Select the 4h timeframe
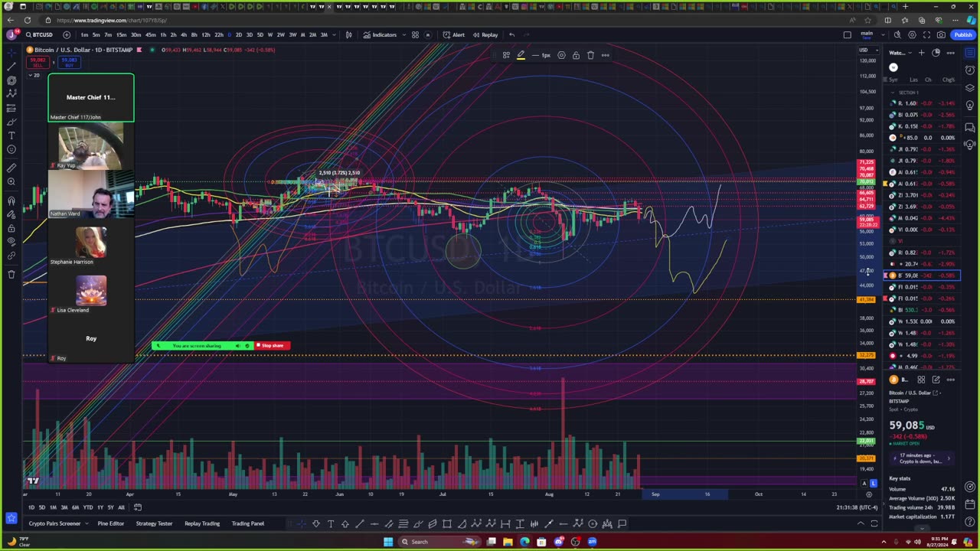980x551 pixels. [184, 34]
